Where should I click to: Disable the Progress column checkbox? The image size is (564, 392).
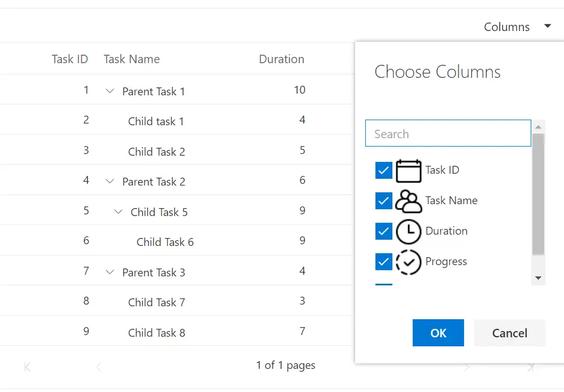point(383,261)
